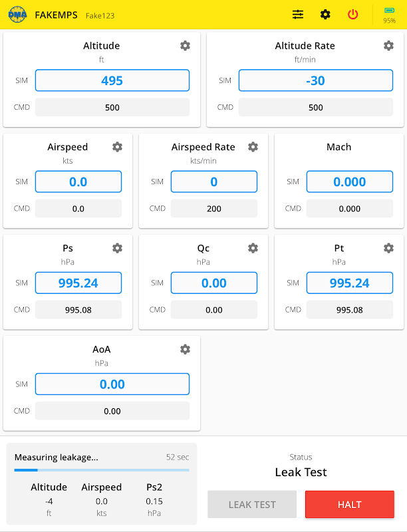Click the leakage measurement progress bar
This screenshot has width=407, height=532.
(x=102, y=470)
